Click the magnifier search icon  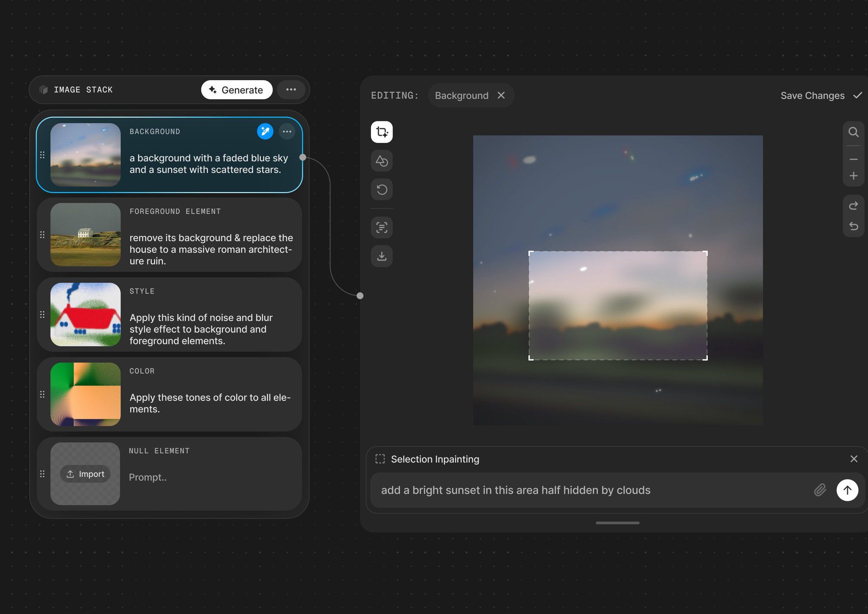853,132
